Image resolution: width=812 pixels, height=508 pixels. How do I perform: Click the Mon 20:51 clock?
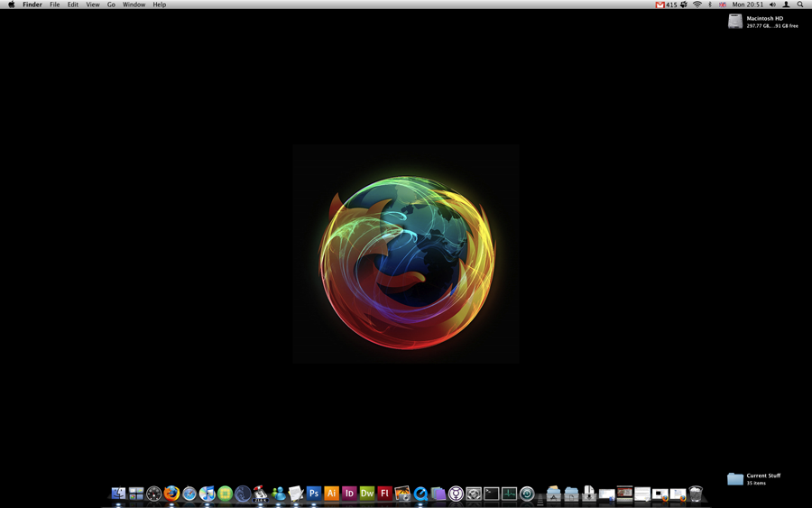[747, 5]
